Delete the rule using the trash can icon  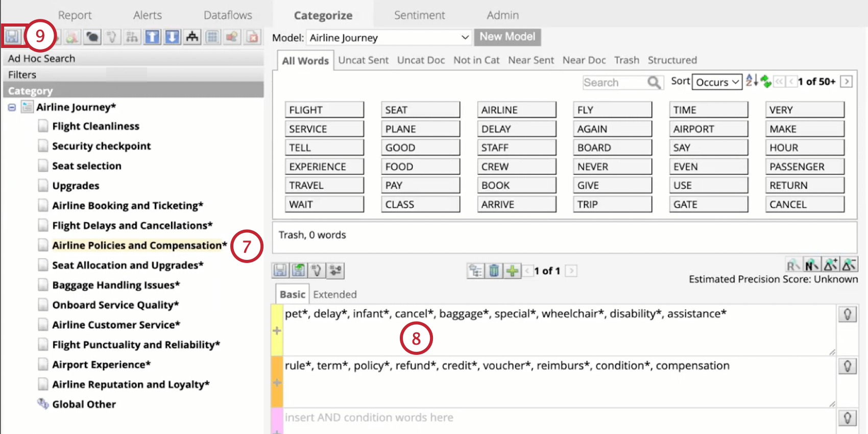[x=494, y=271]
